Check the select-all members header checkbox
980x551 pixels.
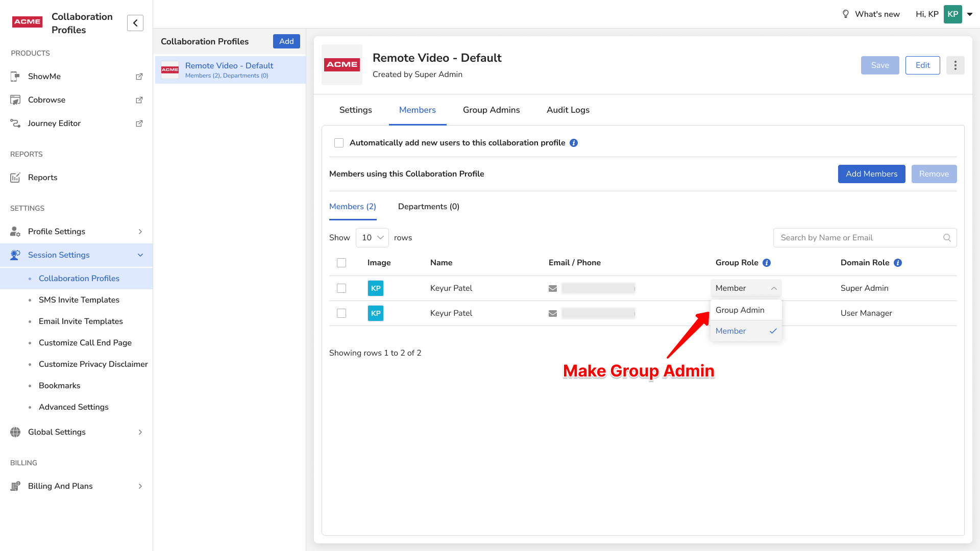tap(341, 263)
